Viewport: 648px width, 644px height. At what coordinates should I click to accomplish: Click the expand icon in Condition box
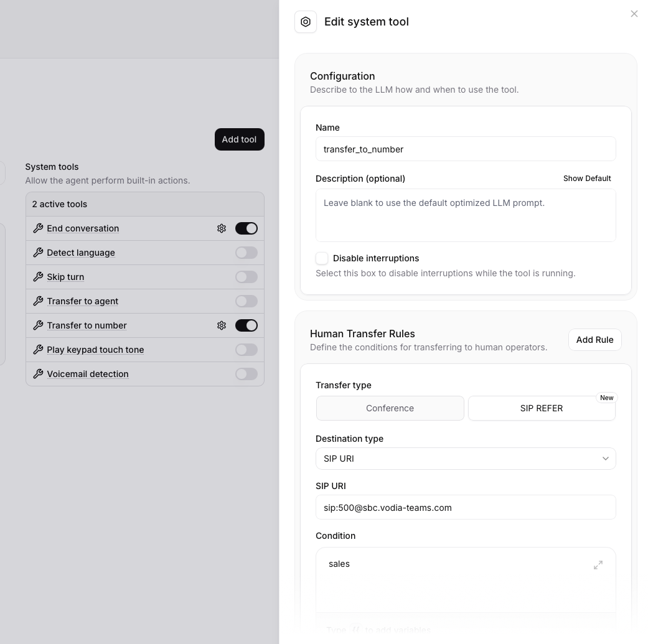click(598, 565)
